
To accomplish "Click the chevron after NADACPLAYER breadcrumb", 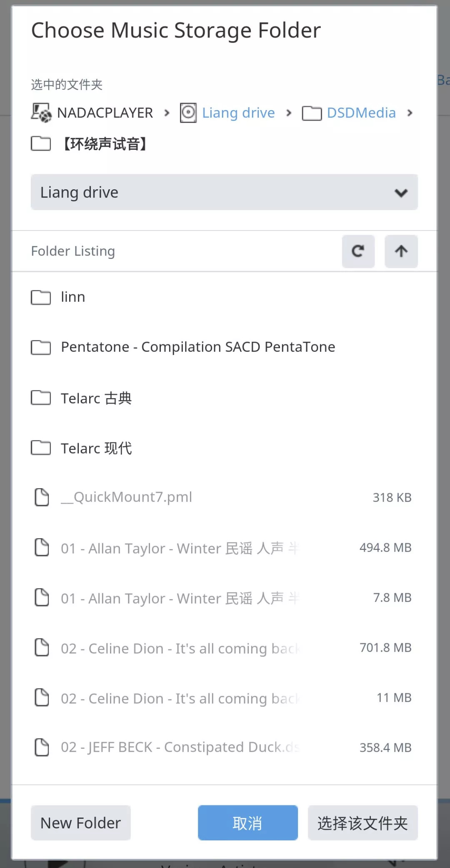I will [x=167, y=113].
